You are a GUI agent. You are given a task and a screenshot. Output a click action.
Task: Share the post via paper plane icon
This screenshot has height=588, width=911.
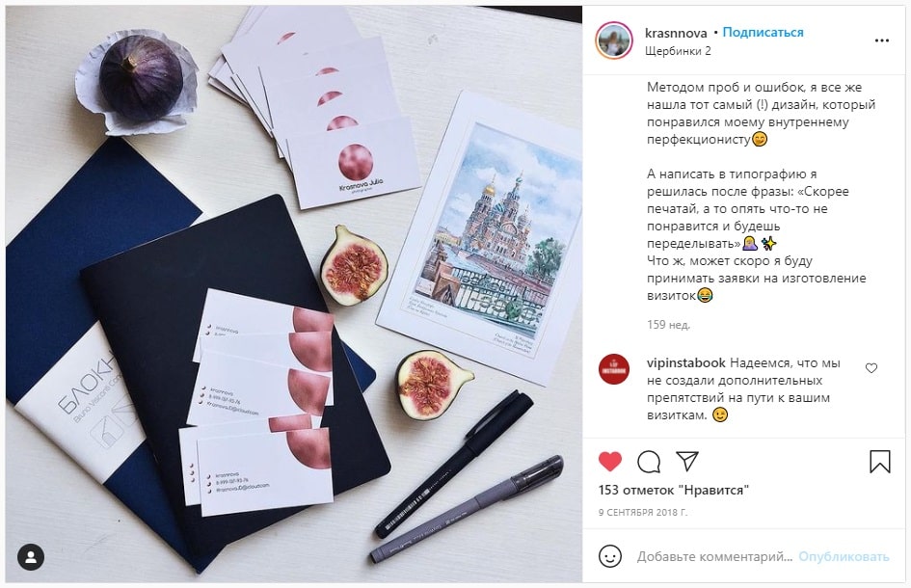[687, 462]
